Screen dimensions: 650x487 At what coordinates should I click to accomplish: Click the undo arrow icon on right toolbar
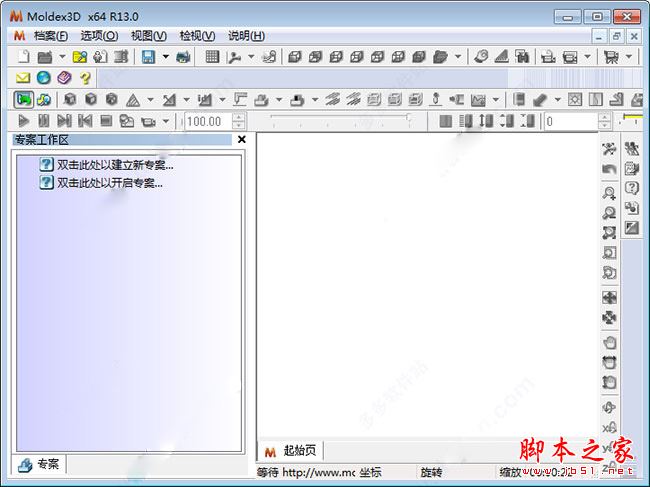pyautogui.click(x=609, y=169)
